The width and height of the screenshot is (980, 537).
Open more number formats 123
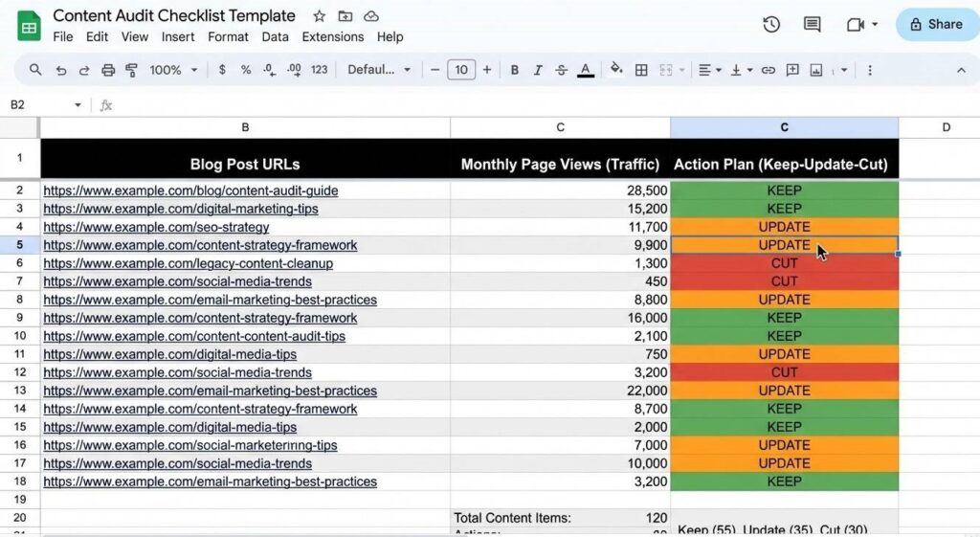(320, 70)
